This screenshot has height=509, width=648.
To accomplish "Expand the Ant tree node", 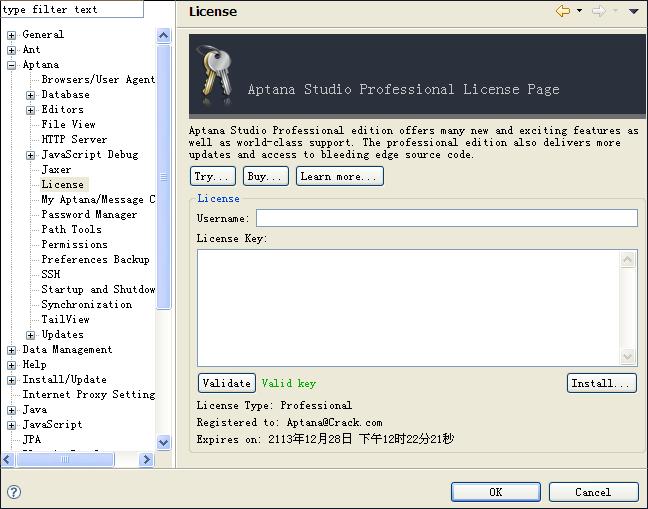I will tap(12, 50).
